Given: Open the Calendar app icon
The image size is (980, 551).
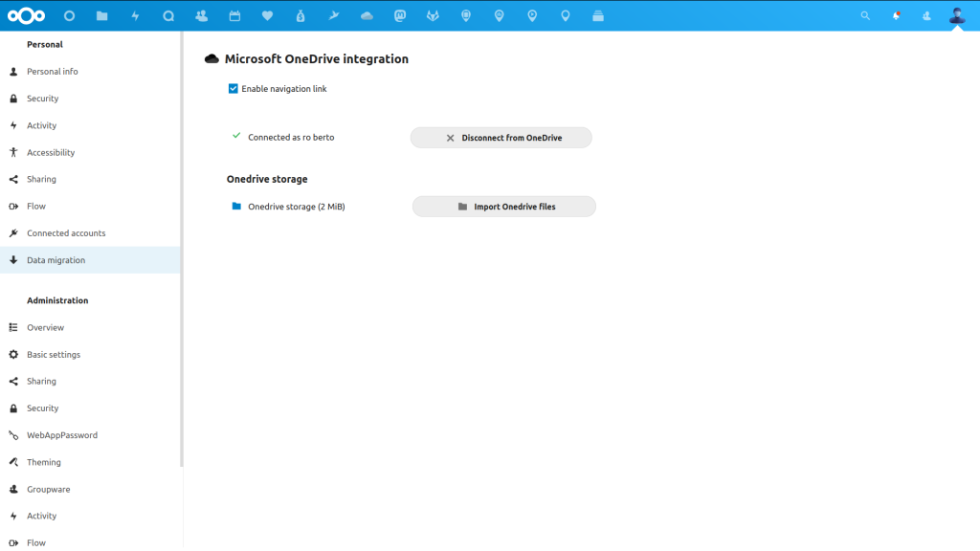Looking at the screenshot, I should click(x=234, y=14).
